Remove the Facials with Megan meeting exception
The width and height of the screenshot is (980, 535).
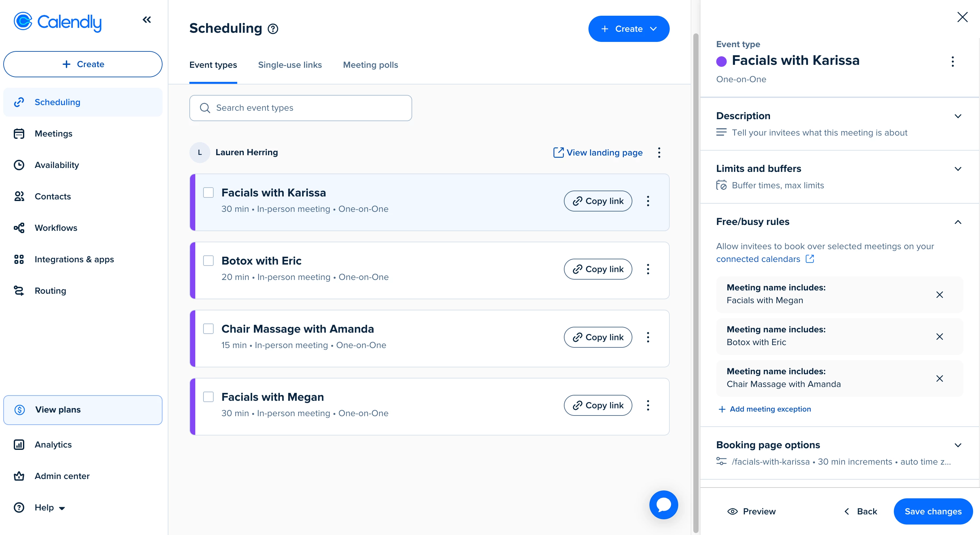(939, 295)
